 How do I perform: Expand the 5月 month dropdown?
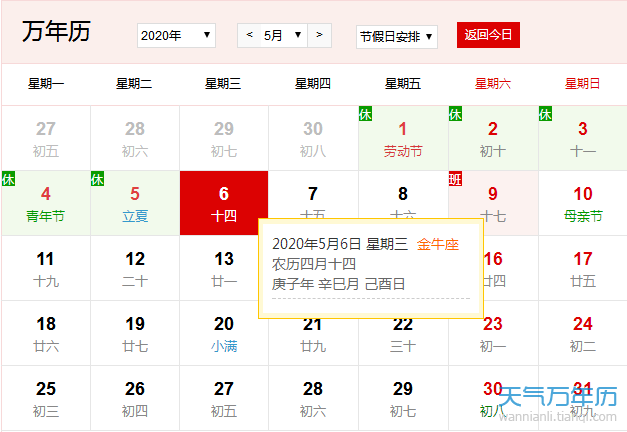point(284,36)
